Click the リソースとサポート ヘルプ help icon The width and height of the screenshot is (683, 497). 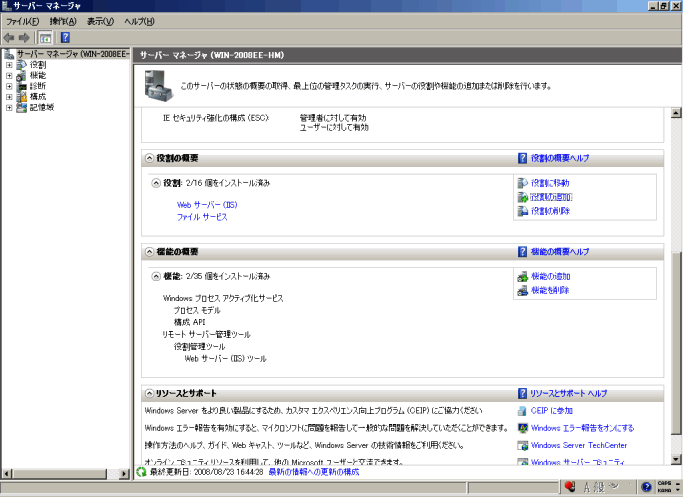click(x=522, y=393)
